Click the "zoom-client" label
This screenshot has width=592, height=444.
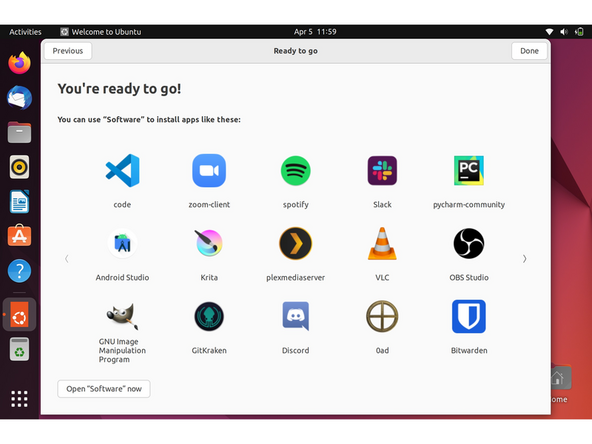[209, 205]
